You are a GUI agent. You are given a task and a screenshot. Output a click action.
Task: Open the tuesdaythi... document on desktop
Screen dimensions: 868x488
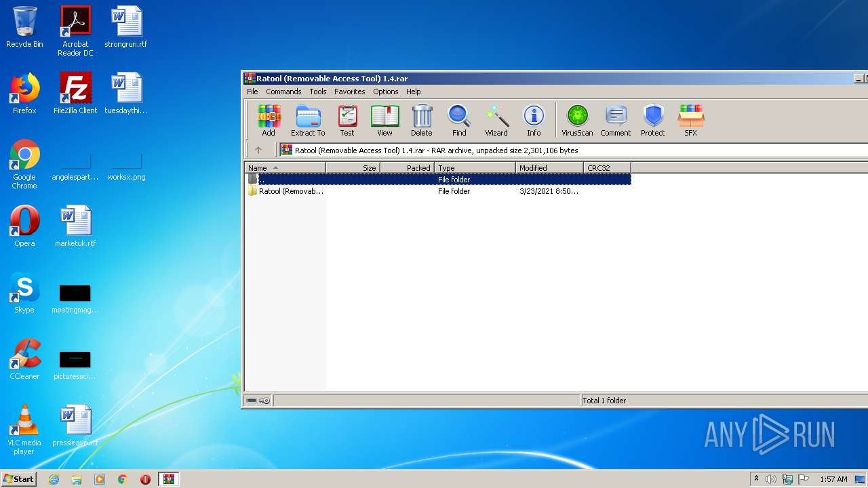coord(126,94)
